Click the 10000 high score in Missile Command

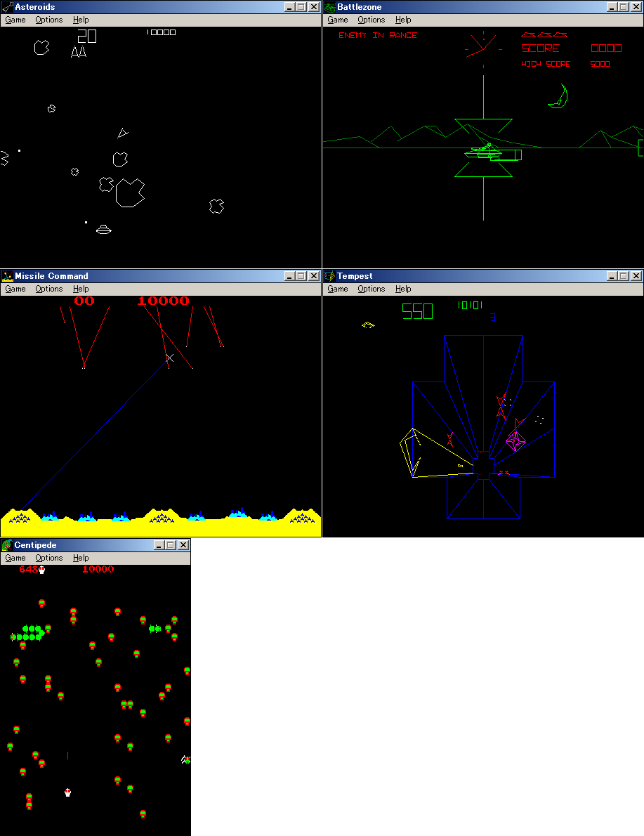163,301
